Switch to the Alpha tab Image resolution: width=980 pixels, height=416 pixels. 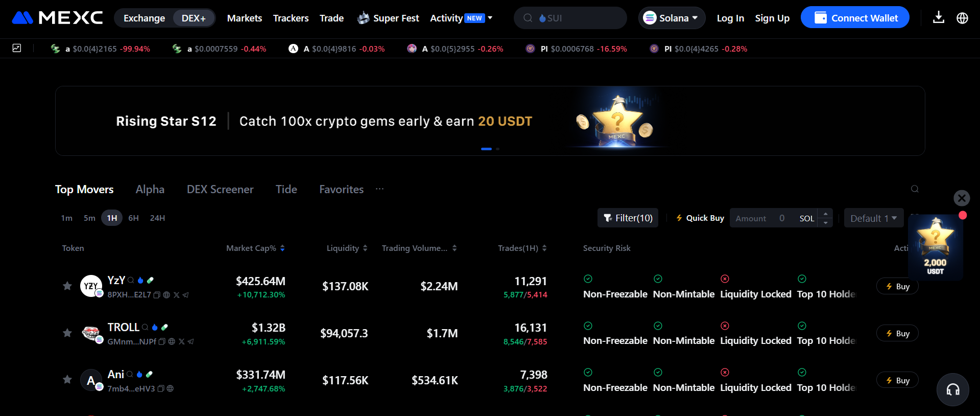tap(150, 189)
